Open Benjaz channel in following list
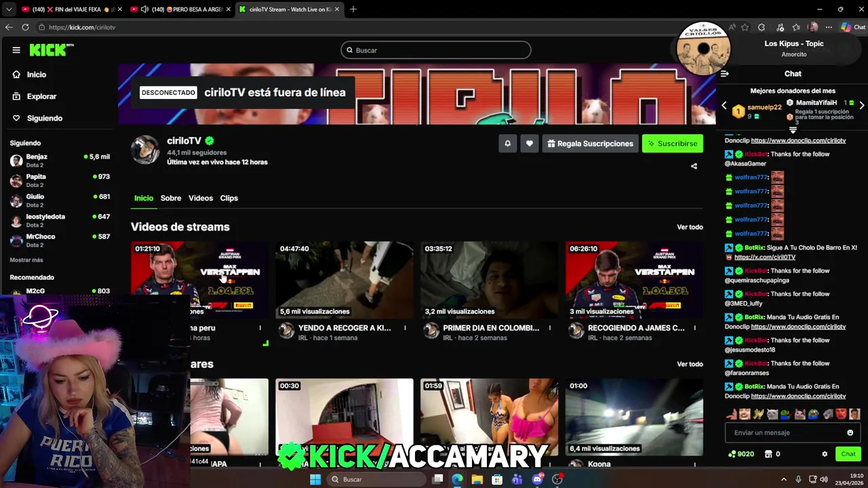The height and width of the screenshot is (488, 868). 60,161
